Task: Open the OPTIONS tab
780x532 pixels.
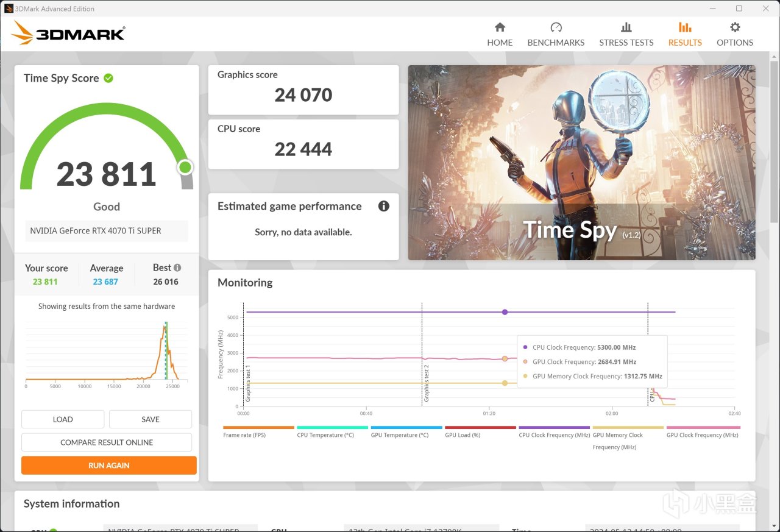Action: tap(735, 34)
